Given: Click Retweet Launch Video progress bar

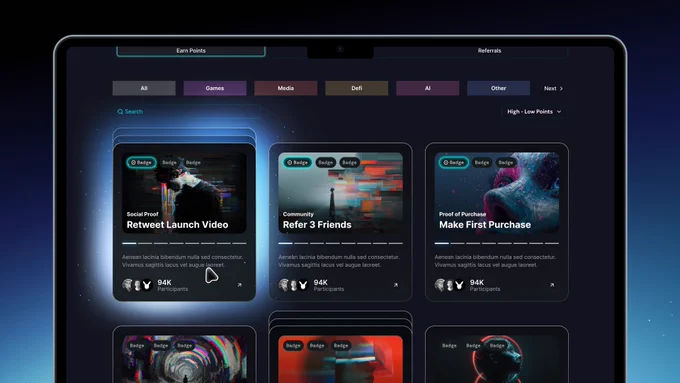Looking at the screenshot, I should 184,243.
